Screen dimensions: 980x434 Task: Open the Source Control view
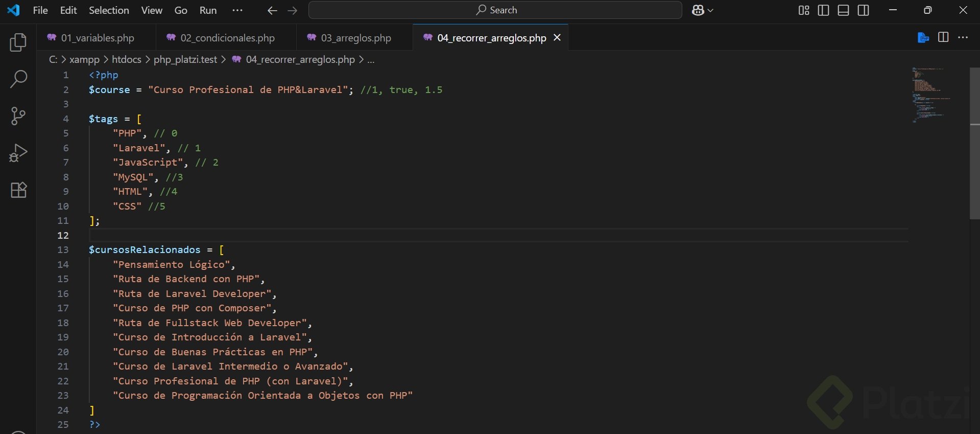pos(18,116)
